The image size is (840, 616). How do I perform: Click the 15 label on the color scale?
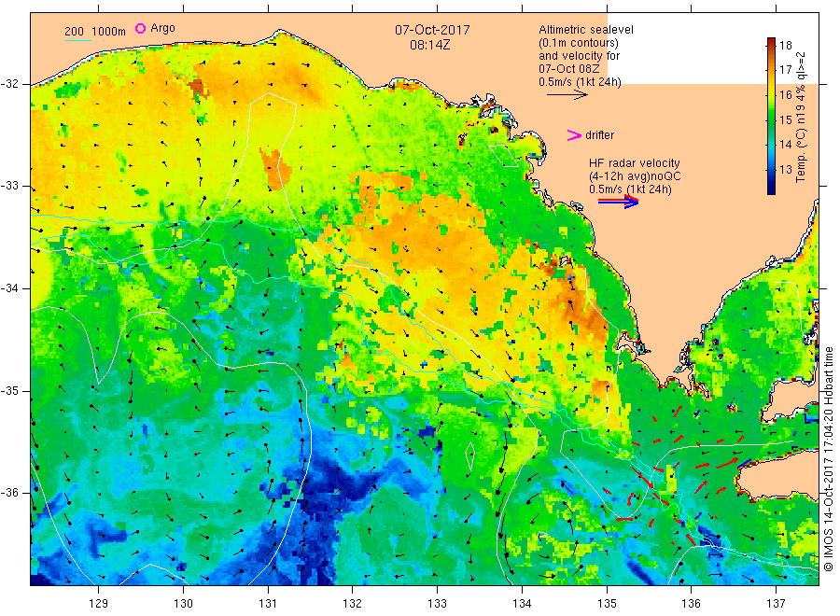(785, 119)
